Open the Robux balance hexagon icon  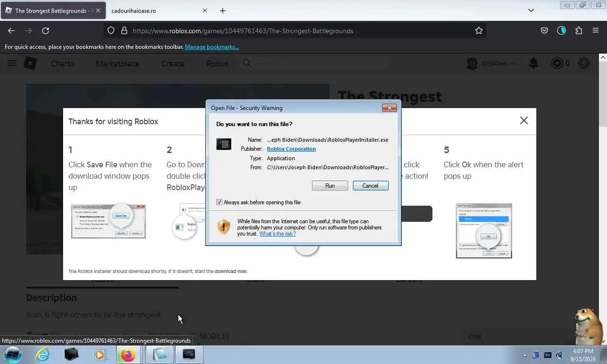click(557, 63)
